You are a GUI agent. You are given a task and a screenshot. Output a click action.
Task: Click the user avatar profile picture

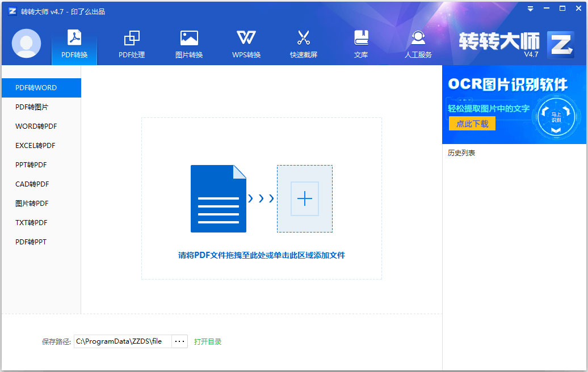pyautogui.click(x=26, y=43)
